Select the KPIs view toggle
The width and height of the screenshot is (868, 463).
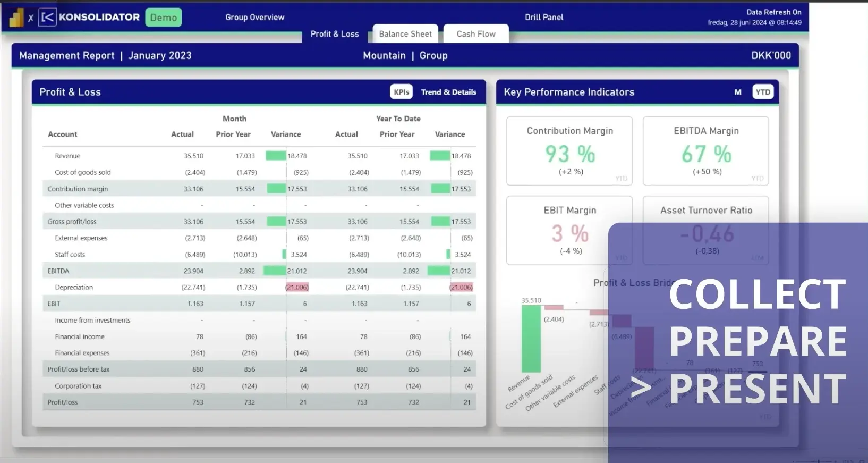pos(402,92)
